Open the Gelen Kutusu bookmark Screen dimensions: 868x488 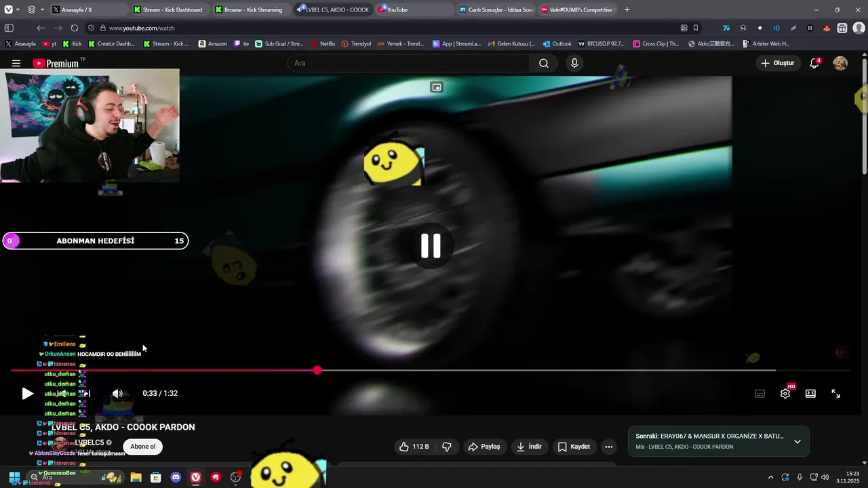pos(511,43)
